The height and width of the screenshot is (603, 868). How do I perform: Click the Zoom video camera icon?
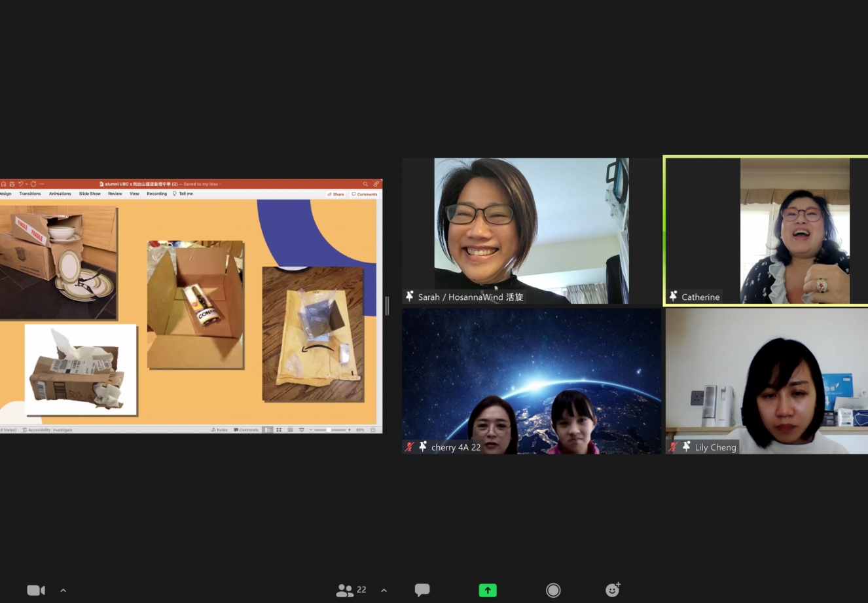coord(35,590)
